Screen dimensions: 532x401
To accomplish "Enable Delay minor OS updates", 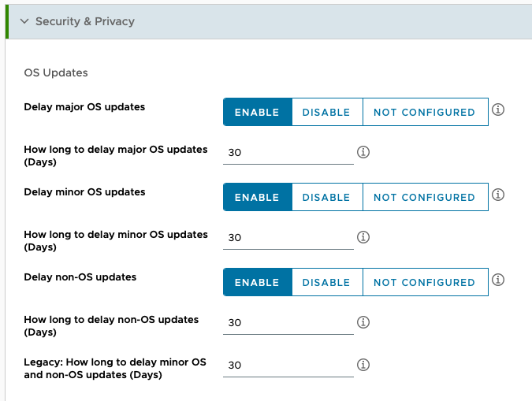I will coord(257,197).
